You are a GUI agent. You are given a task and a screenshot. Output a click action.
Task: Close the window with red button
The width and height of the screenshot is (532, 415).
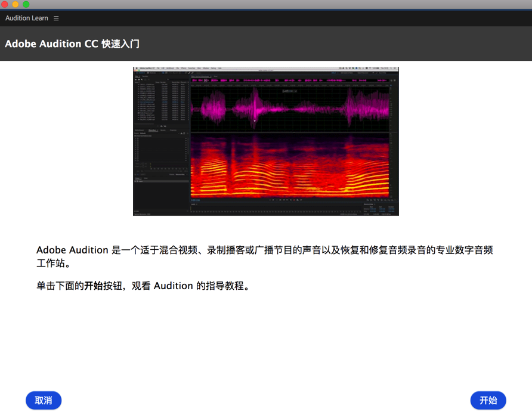(x=4, y=4)
